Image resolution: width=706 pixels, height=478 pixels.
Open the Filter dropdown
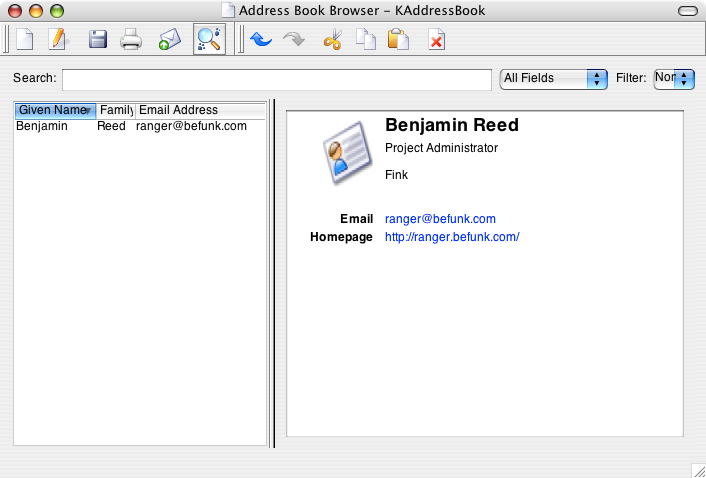(674, 79)
